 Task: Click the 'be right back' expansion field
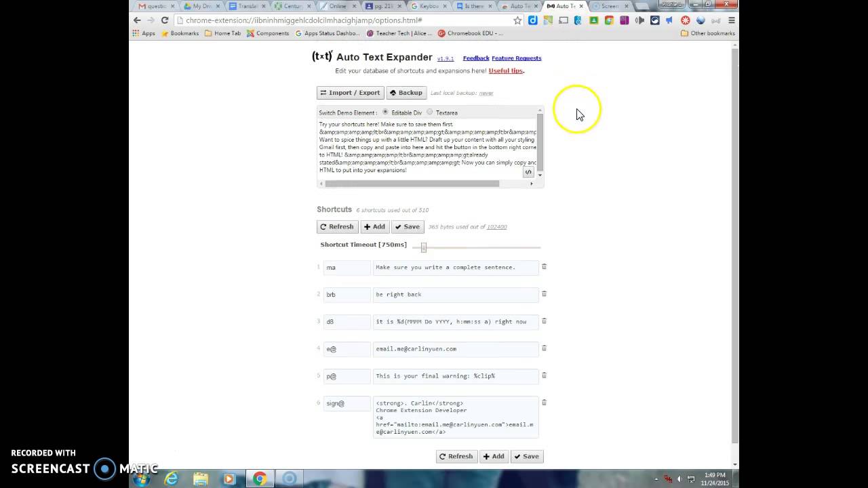pos(456,294)
